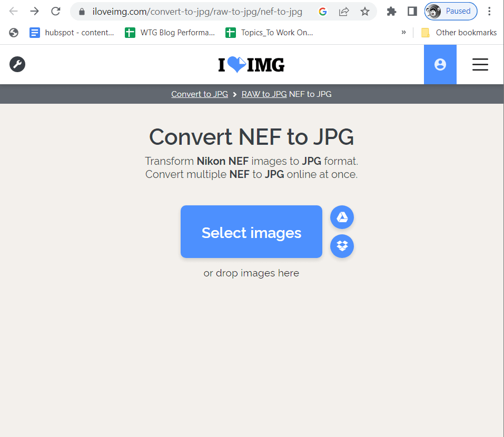Click the 'or drop images here' text
Screen dimensions: 504x437
click(251, 273)
